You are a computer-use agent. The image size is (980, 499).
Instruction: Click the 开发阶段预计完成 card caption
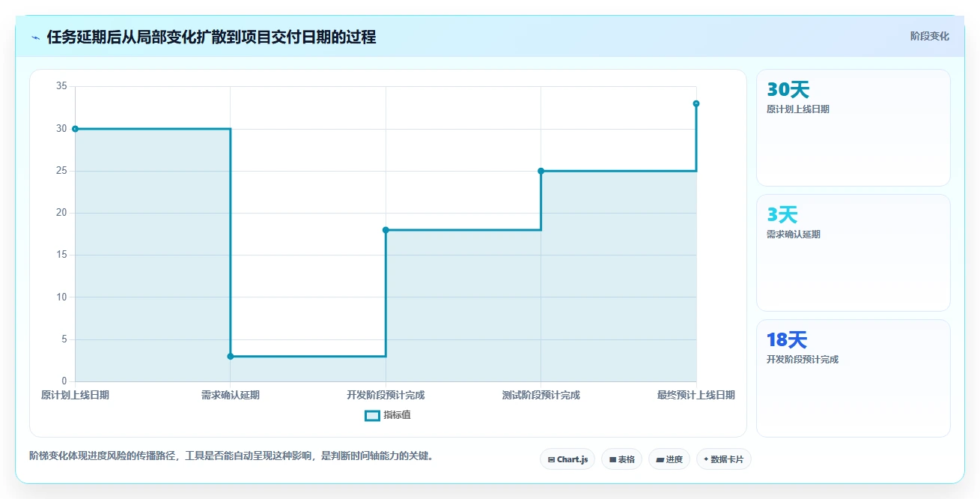(803, 360)
